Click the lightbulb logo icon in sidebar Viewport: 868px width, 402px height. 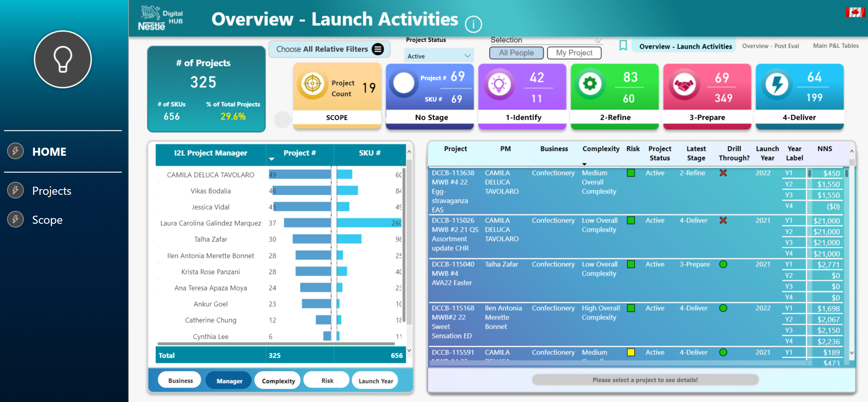[63, 59]
